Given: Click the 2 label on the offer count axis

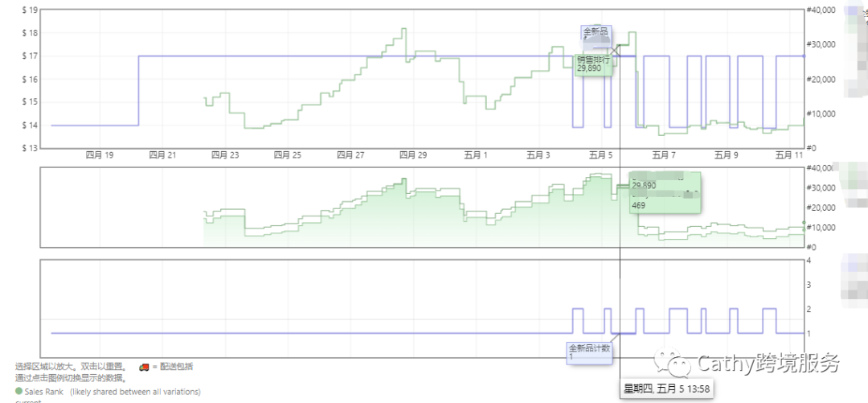Looking at the screenshot, I should [810, 309].
